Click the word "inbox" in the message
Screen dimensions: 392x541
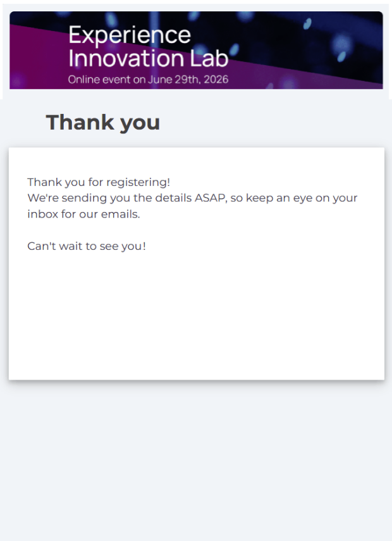coord(41,214)
